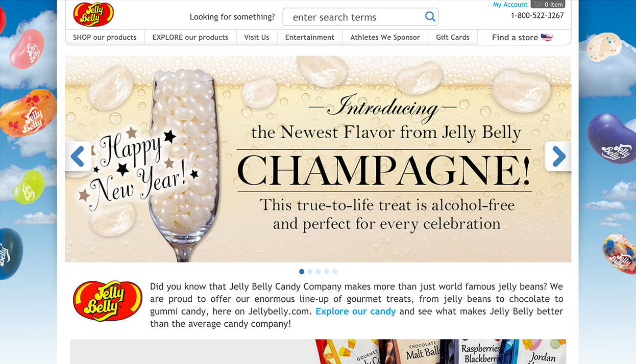Open the Athletes We Sponsor section
The image size is (636, 364).
(x=385, y=37)
